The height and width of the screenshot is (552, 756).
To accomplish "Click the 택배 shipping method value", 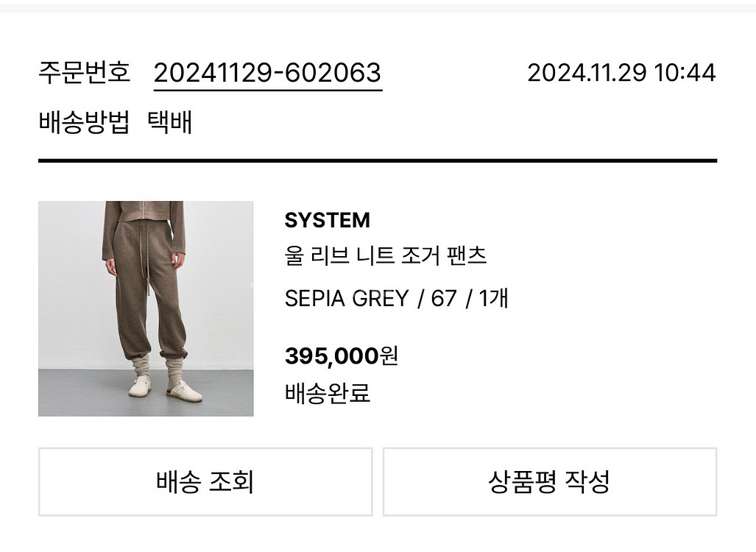I will click(x=170, y=122).
